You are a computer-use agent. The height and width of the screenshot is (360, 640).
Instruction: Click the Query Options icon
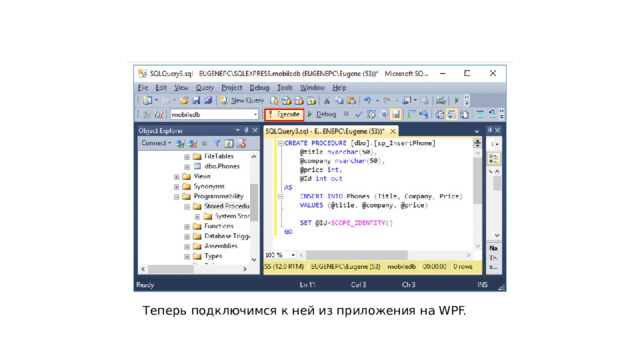tap(384, 115)
